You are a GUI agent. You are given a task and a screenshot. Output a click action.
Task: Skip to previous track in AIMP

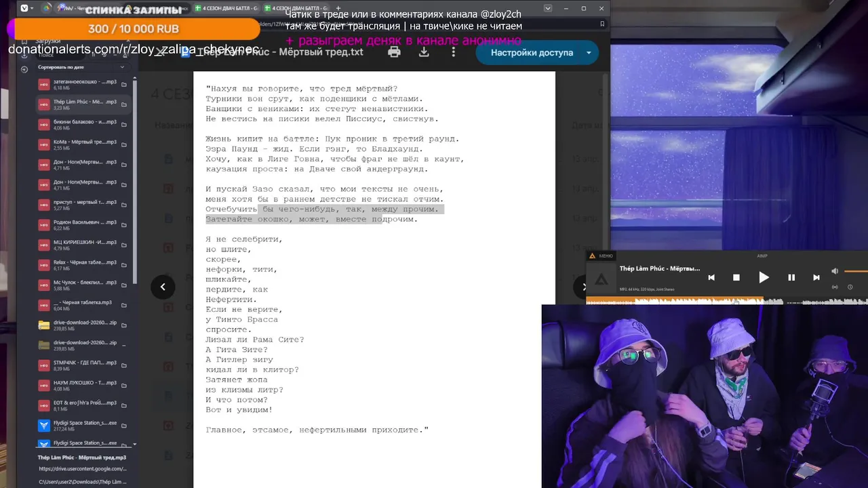tap(711, 277)
